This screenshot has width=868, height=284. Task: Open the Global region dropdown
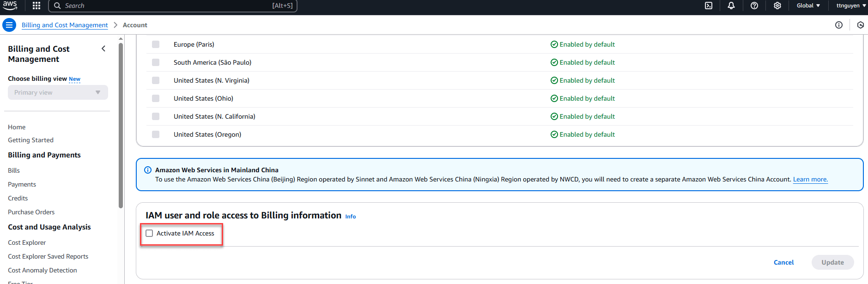pos(808,6)
